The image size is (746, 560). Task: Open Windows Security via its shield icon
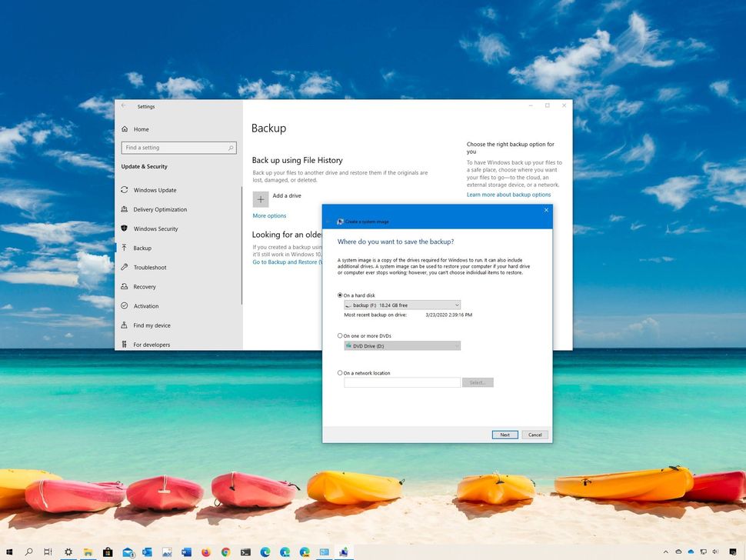(x=125, y=228)
